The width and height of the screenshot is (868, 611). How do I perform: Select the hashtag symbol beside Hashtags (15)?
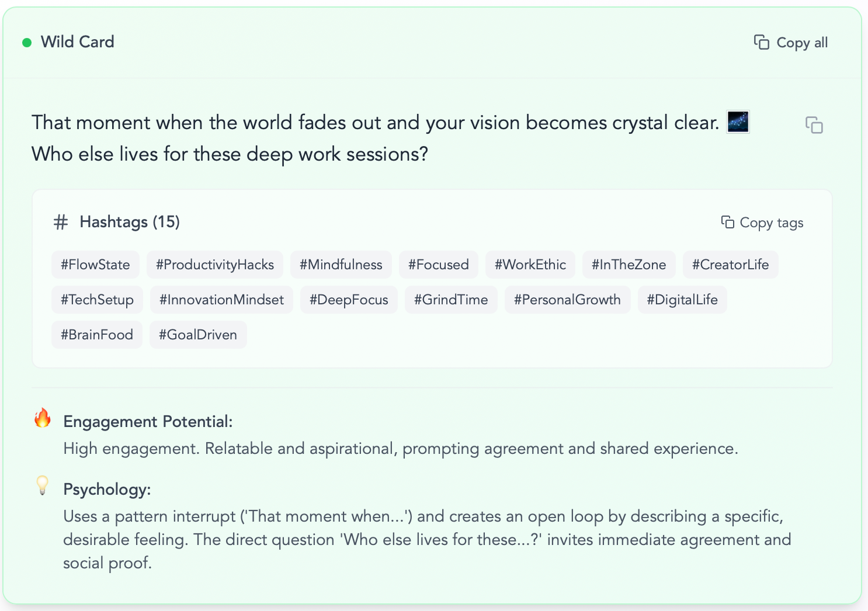tap(60, 222)
